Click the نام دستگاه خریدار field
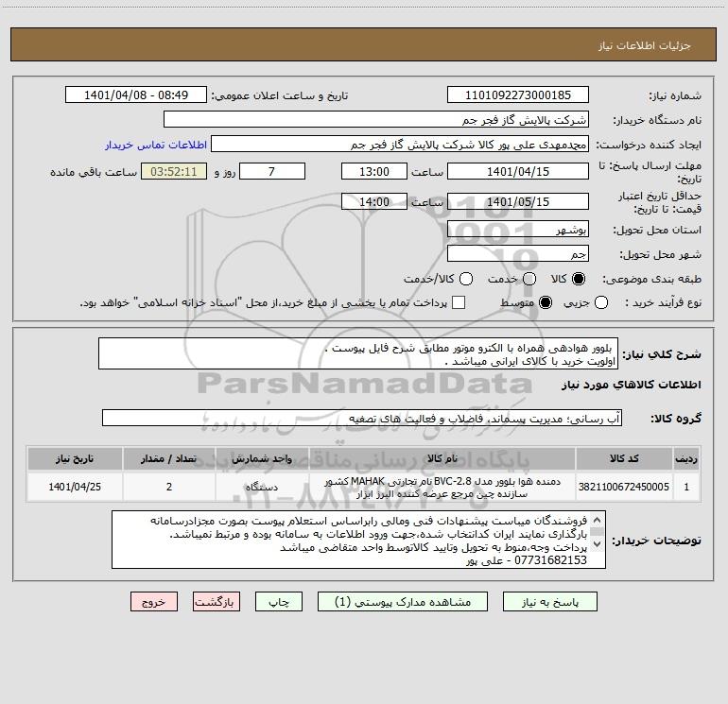The image size is (728, 704). coord(376,120)
